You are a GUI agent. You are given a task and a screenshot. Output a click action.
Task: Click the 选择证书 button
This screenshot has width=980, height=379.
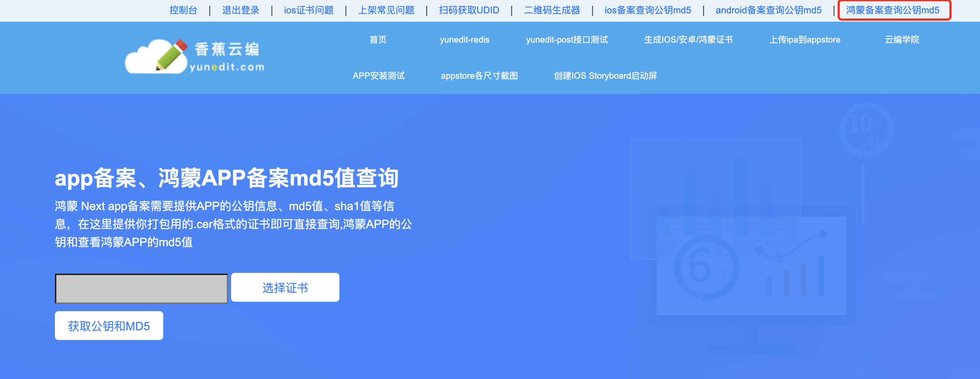285,287
